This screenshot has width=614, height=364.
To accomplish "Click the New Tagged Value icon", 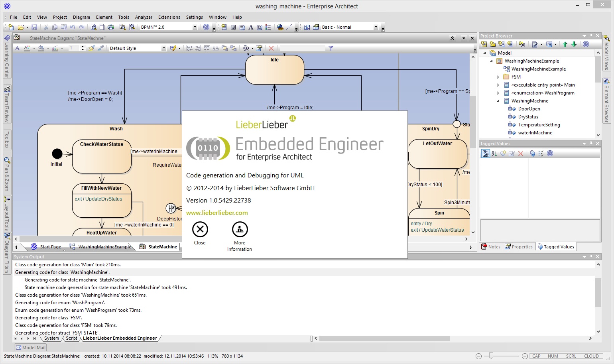I will (503, 153).
